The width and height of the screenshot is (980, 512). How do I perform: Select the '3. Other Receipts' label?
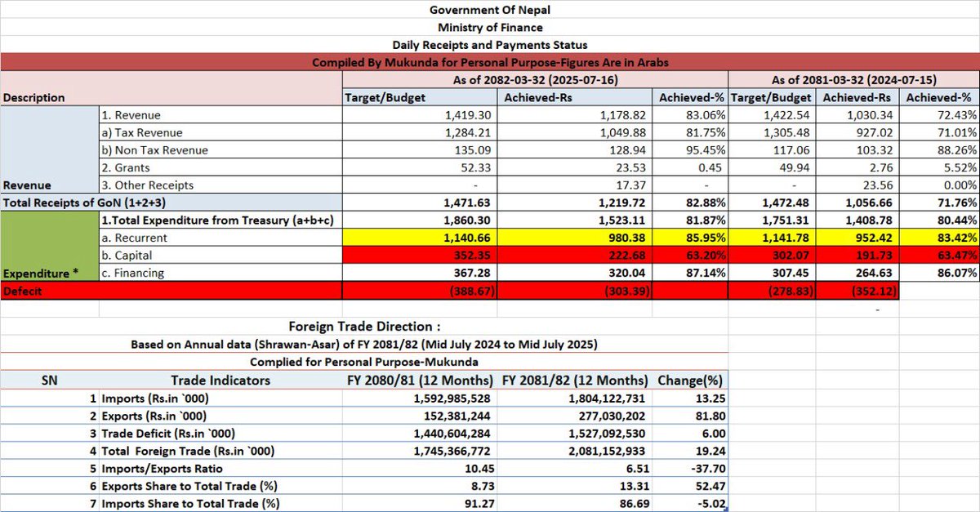(148, 185)
